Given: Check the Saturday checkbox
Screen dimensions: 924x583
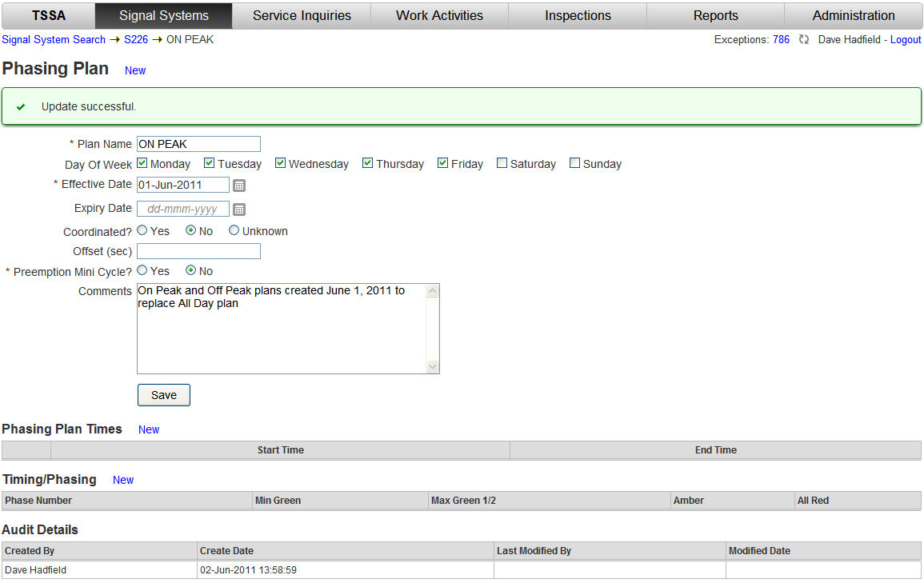Looking at the screenshot, I should 502,163.
